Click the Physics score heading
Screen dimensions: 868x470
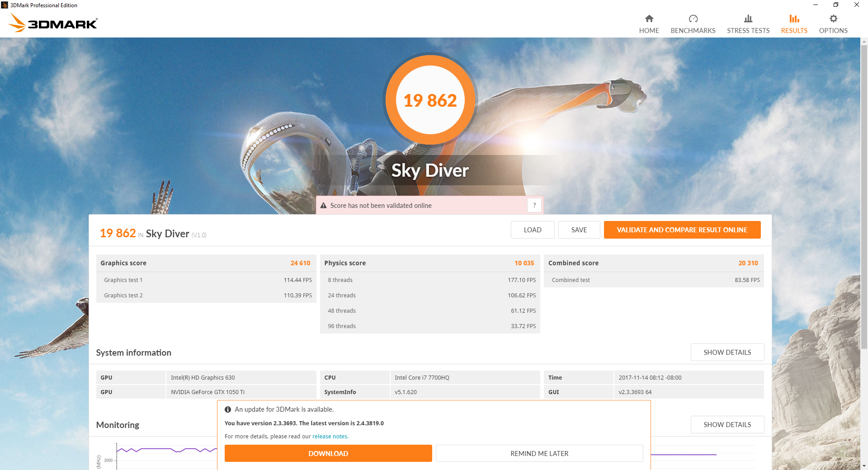[x=345, y=263]
